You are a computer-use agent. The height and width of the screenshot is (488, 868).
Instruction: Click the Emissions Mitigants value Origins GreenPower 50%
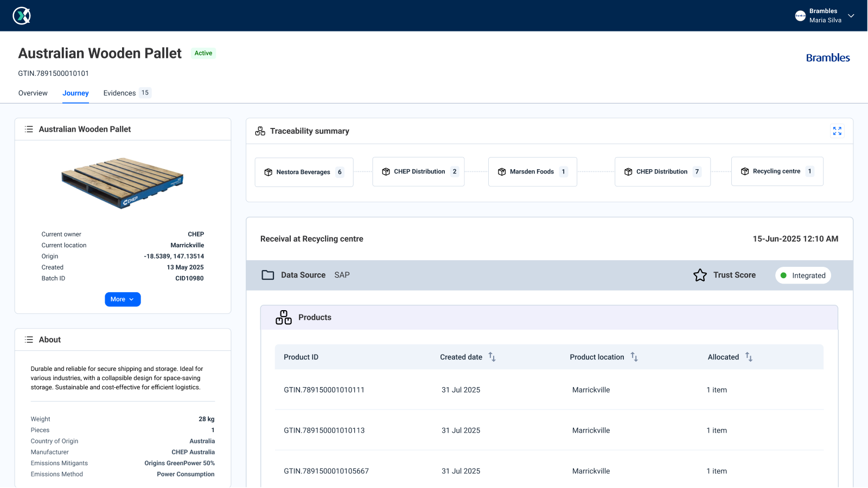pos(180,463)
